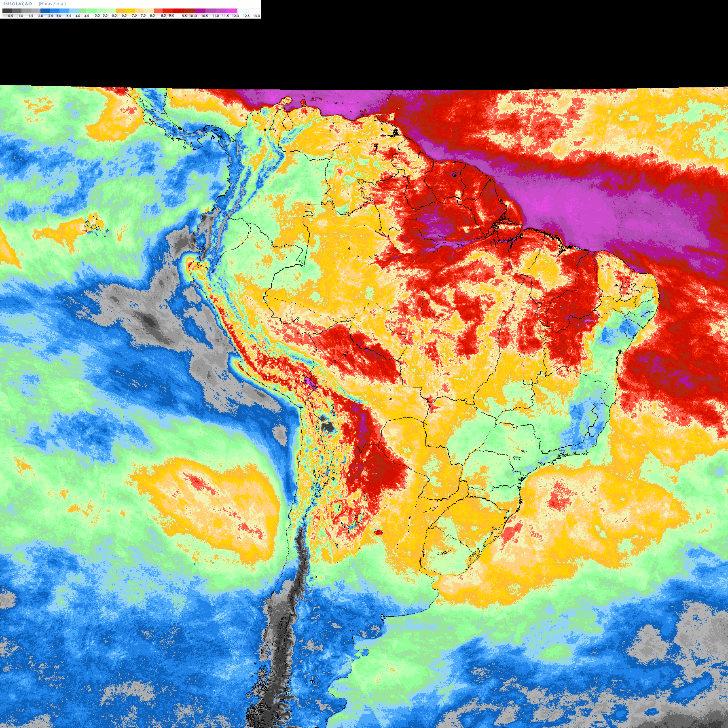Click the 'INSOLAÇÃO' legend title
The image size is (728, 728).
pos(18,4)
